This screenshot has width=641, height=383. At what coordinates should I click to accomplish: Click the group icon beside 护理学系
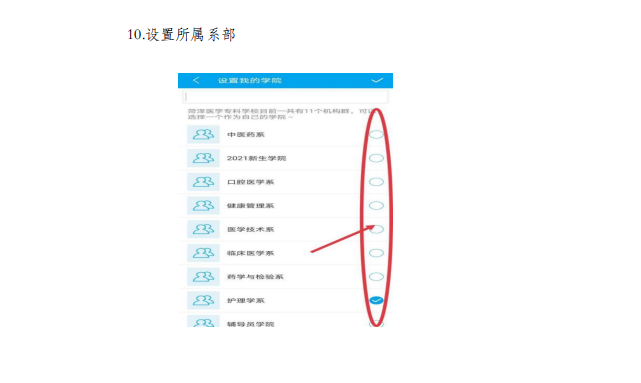203,300
